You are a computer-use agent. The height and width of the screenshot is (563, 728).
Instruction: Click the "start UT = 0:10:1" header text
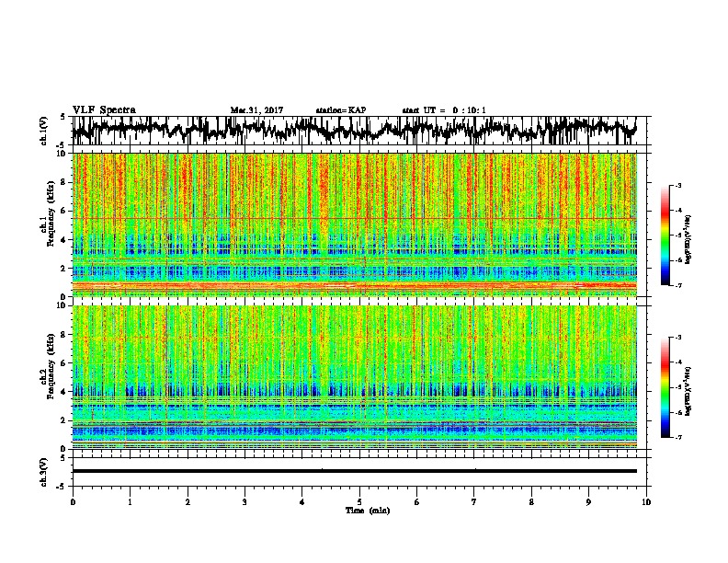444,110
